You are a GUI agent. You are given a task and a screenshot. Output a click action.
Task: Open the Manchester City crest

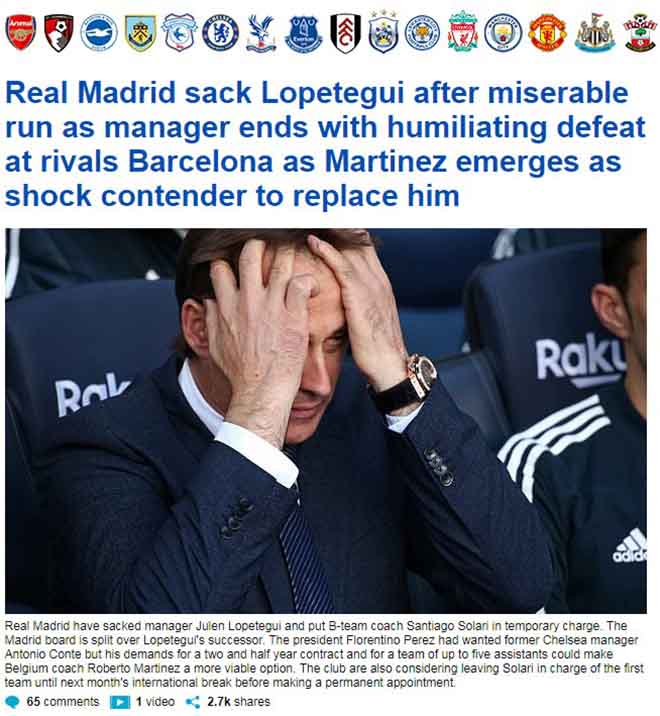point(503,33)
